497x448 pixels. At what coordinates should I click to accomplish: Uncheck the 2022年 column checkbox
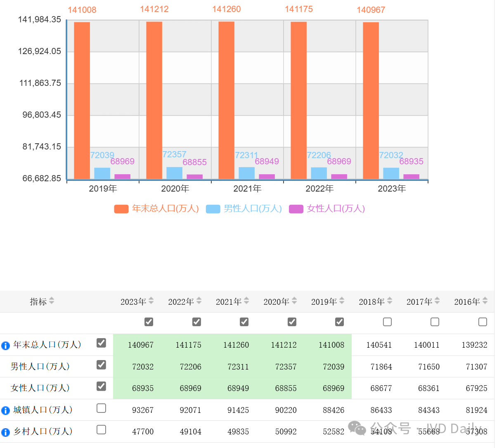click(196, 322)
